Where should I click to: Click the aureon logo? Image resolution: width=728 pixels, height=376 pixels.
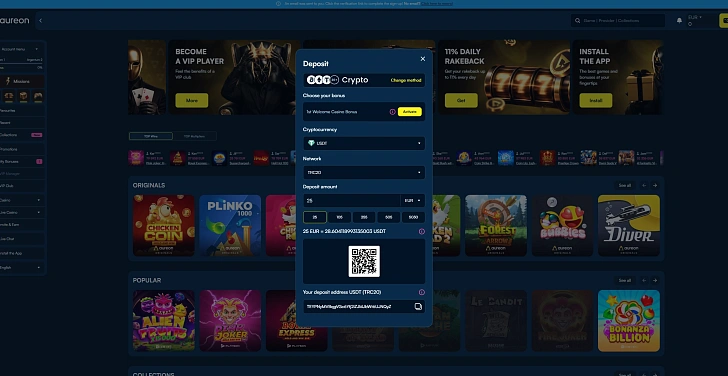click(14, 20)
